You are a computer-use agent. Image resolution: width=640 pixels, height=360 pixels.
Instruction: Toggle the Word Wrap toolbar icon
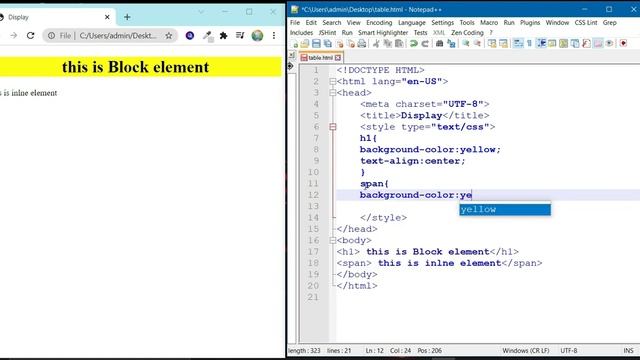click(x=518, y=44)
